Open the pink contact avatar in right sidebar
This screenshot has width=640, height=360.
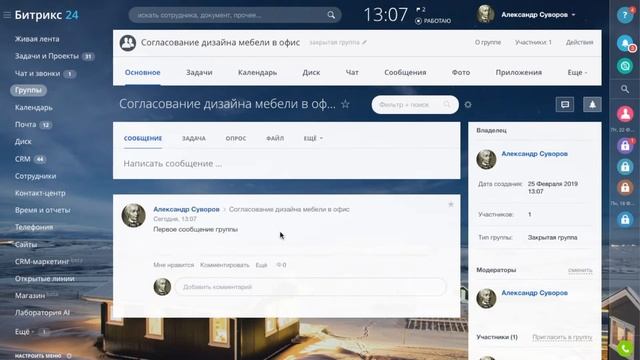click(624, 114)
